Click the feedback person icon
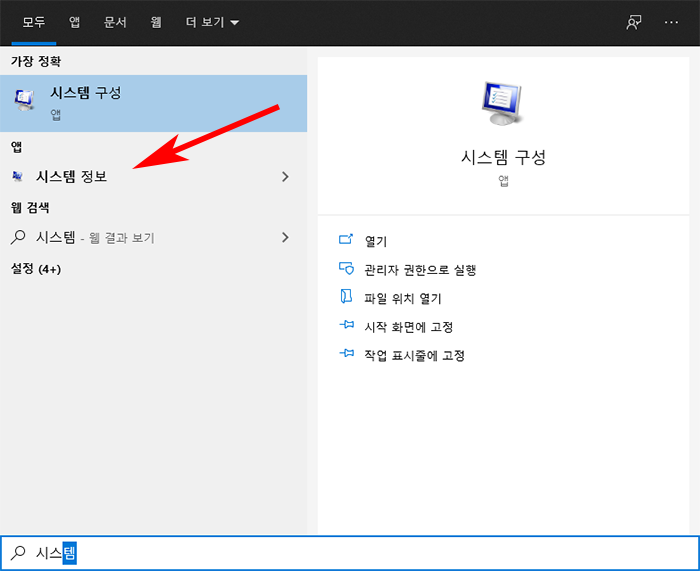Viewport: 700px width, 571px height. [x=634, y=22]
